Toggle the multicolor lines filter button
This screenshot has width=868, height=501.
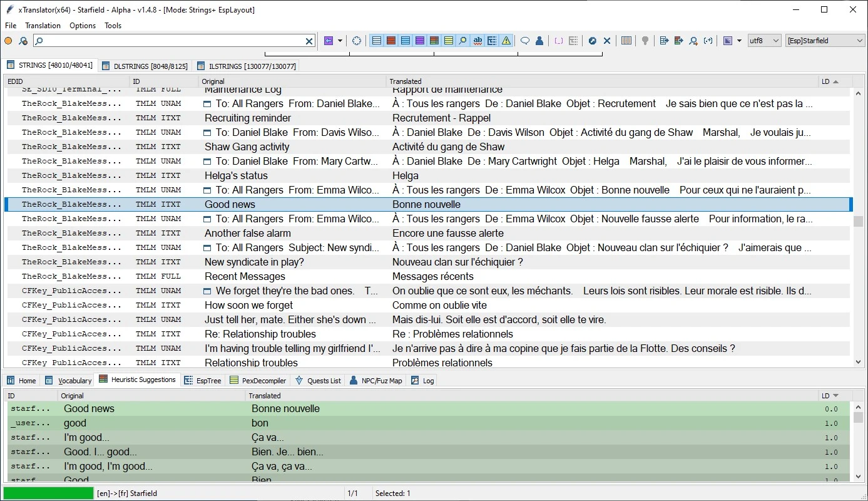click(x=434, y=41)
